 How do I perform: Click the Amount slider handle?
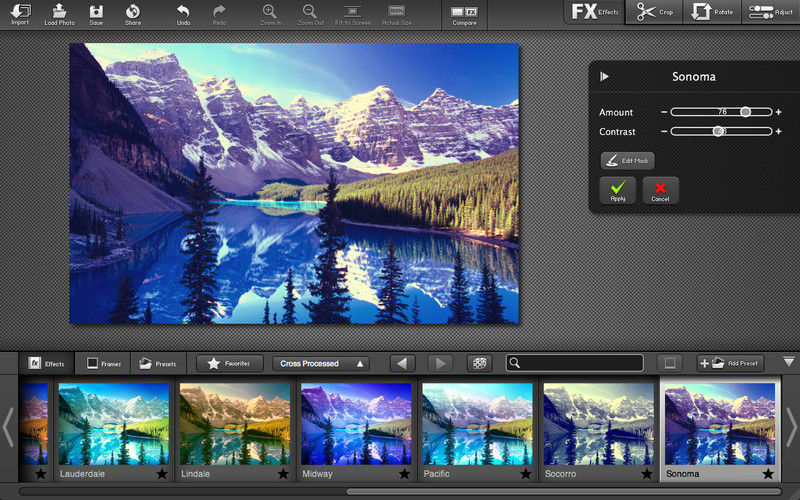coord(745,112)
